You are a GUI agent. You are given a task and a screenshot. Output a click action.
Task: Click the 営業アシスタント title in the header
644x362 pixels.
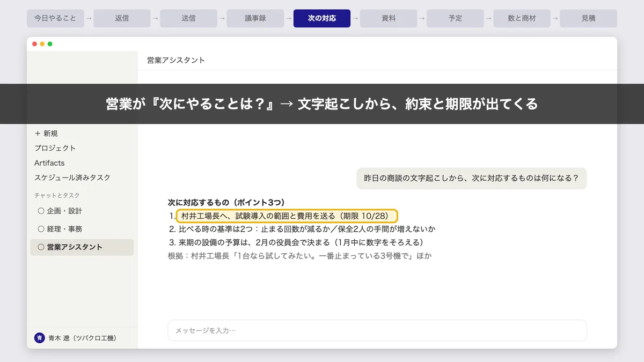coord(176,60)
